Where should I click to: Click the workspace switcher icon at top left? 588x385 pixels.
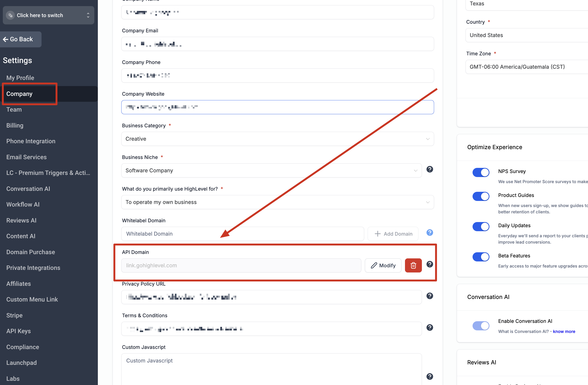(x=10, y=15)
